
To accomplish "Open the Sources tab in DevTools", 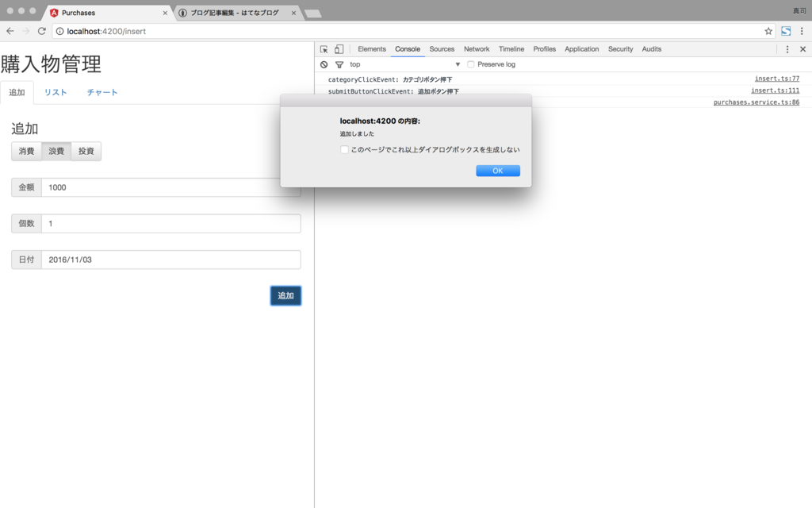I will point(442,49).
